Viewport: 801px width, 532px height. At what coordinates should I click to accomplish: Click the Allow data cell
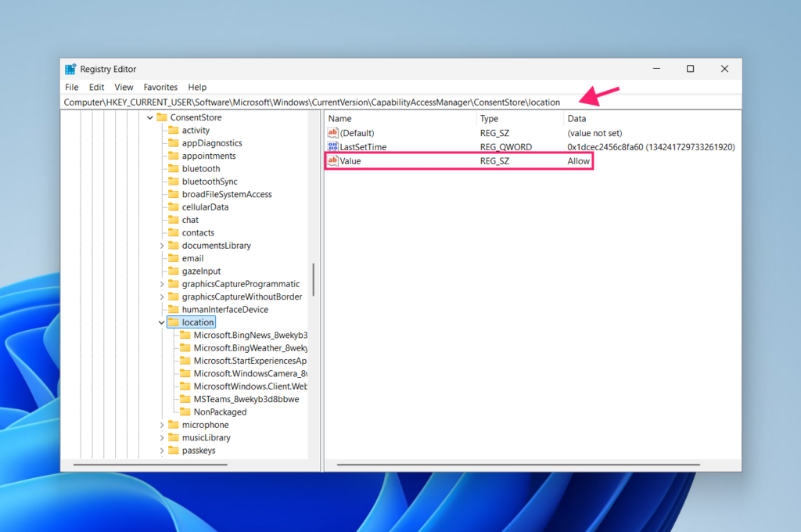point(578,161)
